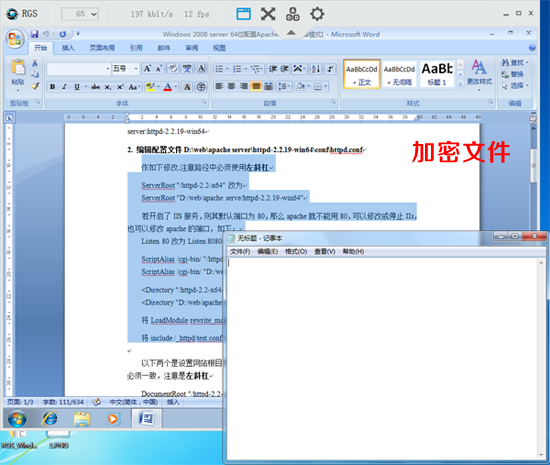The width and height of the screenshot is (550, 465).
Task: Toggle Bold formatting
Action: click(52, 87)
